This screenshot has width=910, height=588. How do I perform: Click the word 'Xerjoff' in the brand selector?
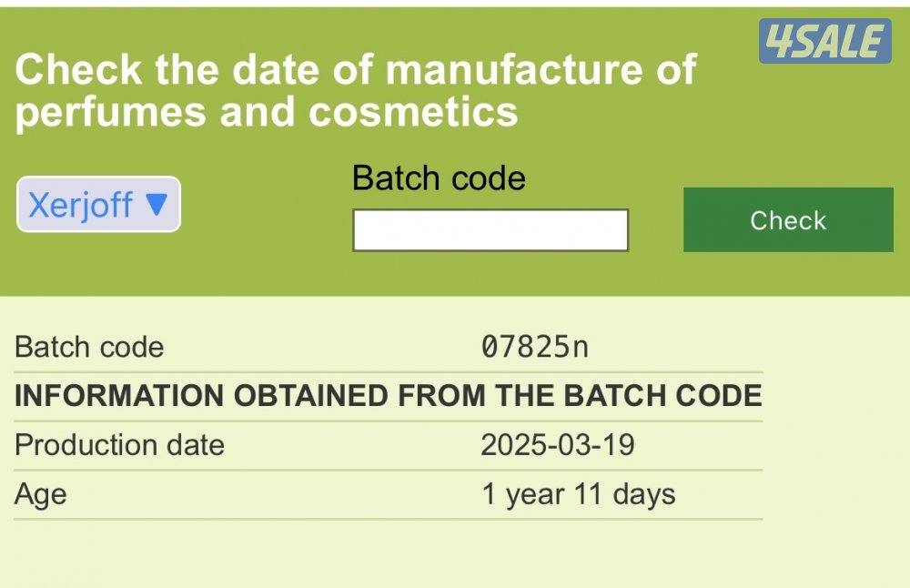(80, 204)
